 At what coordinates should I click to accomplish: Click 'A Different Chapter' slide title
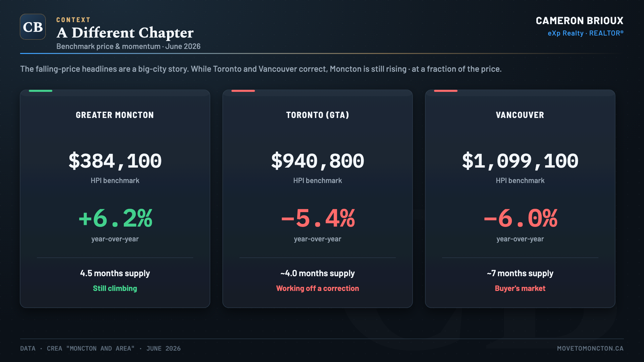125,33
